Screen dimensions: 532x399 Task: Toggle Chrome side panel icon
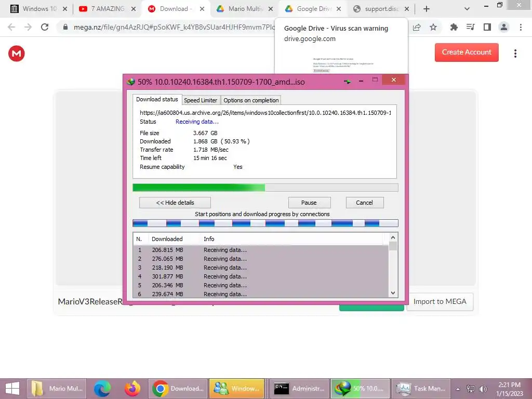(487, 27)
